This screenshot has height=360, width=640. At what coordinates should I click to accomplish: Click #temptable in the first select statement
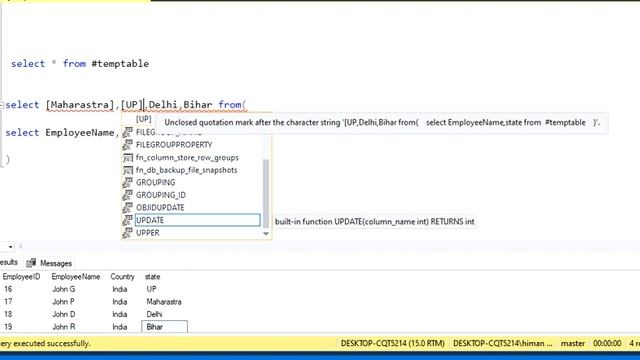pos(120,64)
